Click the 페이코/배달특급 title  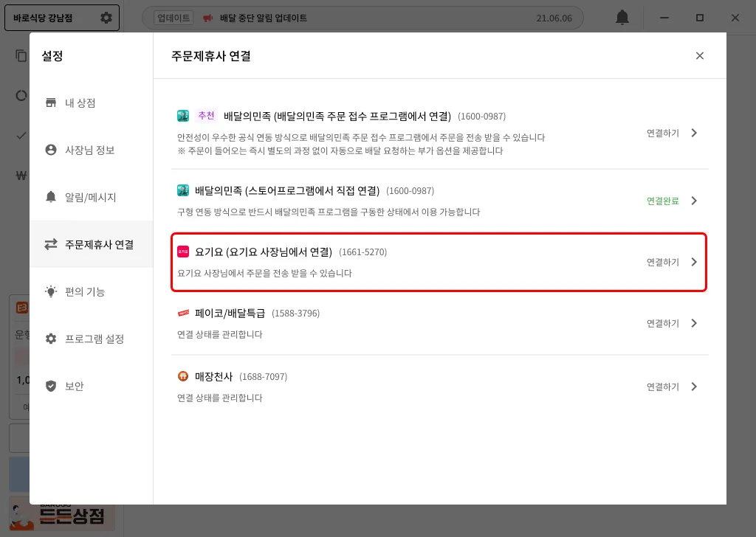pos(230,313)
